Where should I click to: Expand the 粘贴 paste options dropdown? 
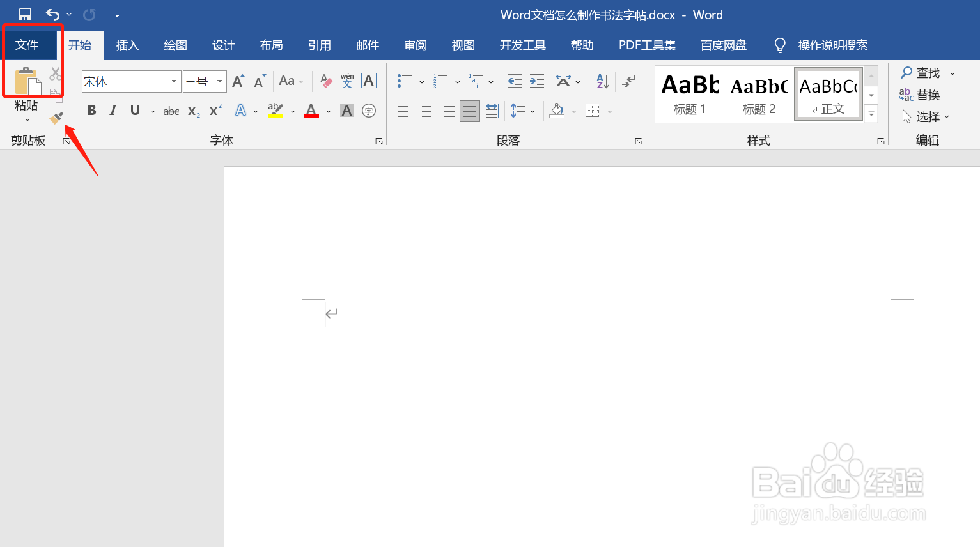click(27, 120)
